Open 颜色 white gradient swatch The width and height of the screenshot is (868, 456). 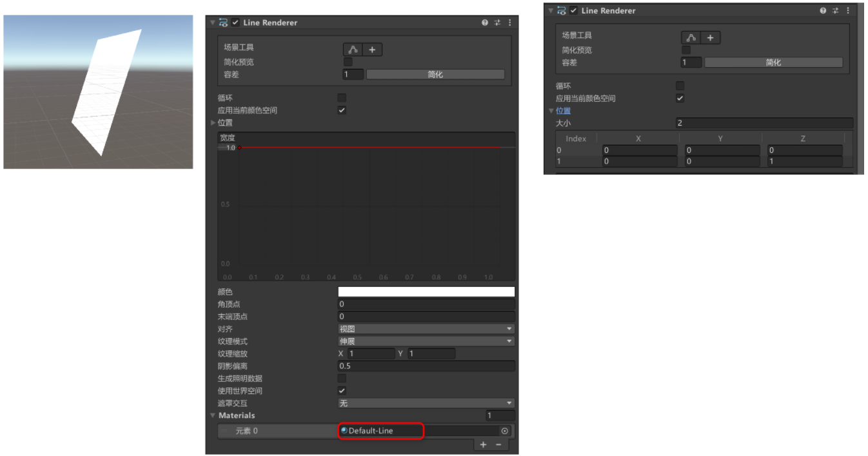(x=426, y=292)
